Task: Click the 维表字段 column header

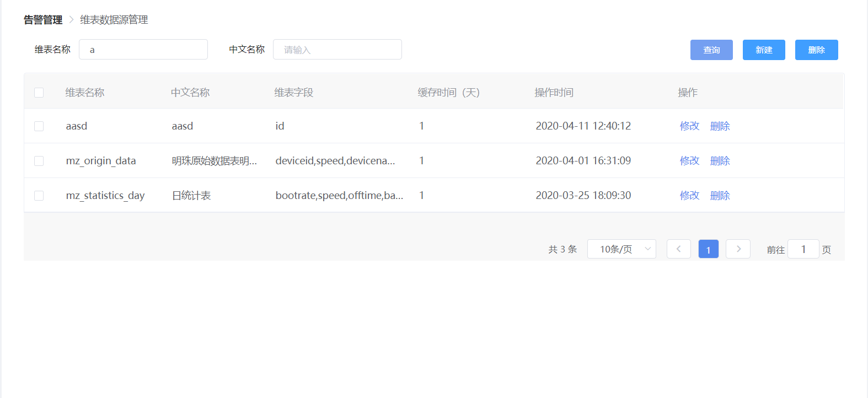Action: [x=294, y=93]
